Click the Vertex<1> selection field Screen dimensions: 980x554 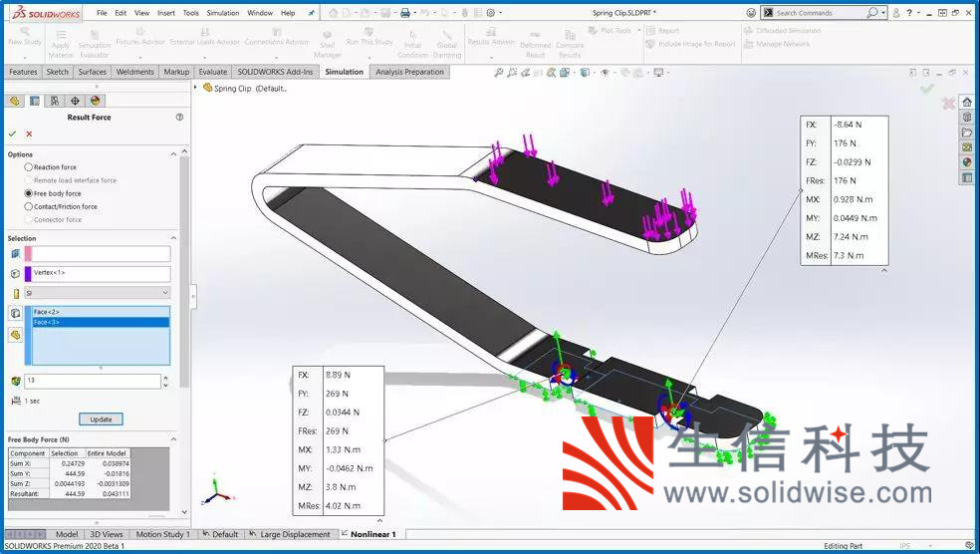coord(102,273)
